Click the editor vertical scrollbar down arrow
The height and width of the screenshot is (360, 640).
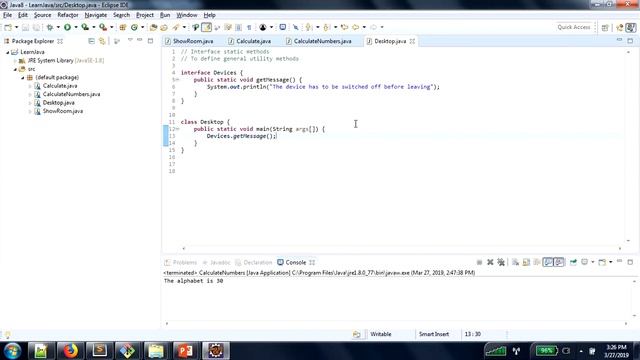click(628, 241)
